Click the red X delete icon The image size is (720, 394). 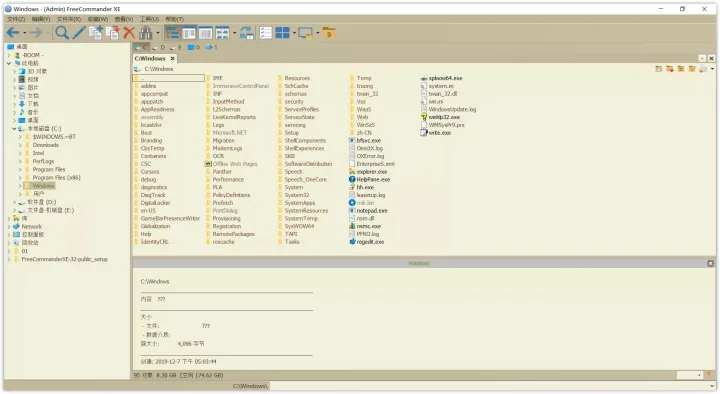tap(129, 33)
